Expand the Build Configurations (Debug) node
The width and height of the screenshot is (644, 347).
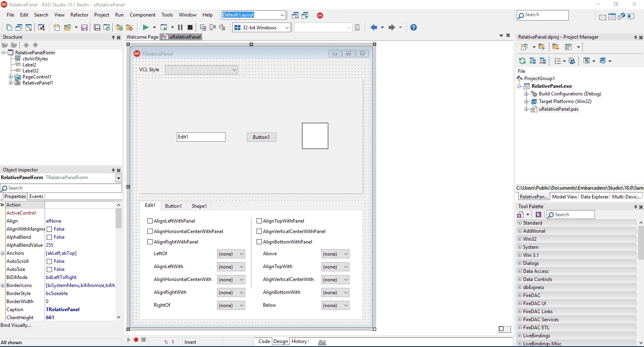point(526,94)
